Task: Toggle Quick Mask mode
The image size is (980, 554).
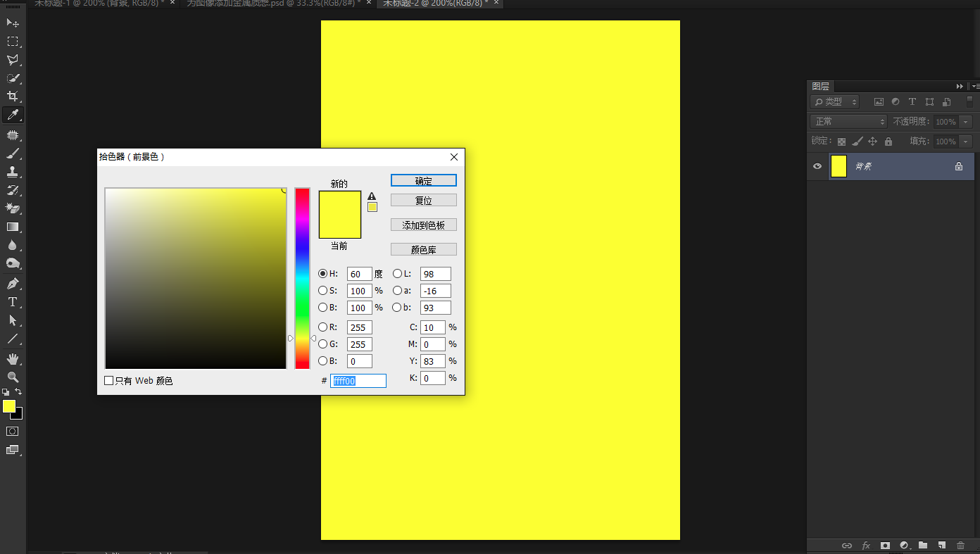Action: [13, 431]
